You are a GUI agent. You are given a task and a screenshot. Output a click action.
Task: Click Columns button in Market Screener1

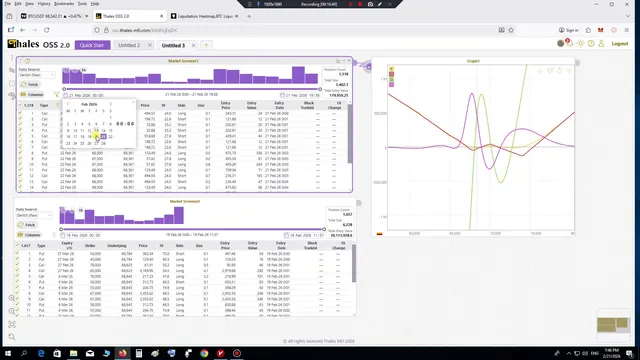coord(31,95)
